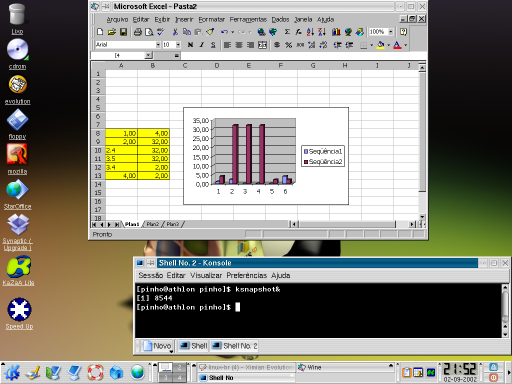The width and height of the screenshot is (512, 384).
Task: Open the font size dropdown showing 10
Action: [178, 45]
